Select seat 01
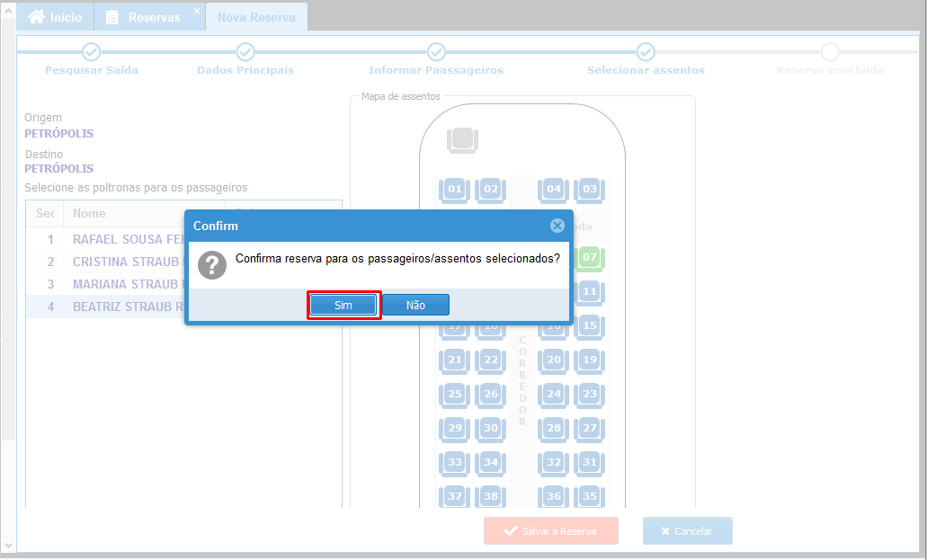927x560 pixels. (455, 190)
